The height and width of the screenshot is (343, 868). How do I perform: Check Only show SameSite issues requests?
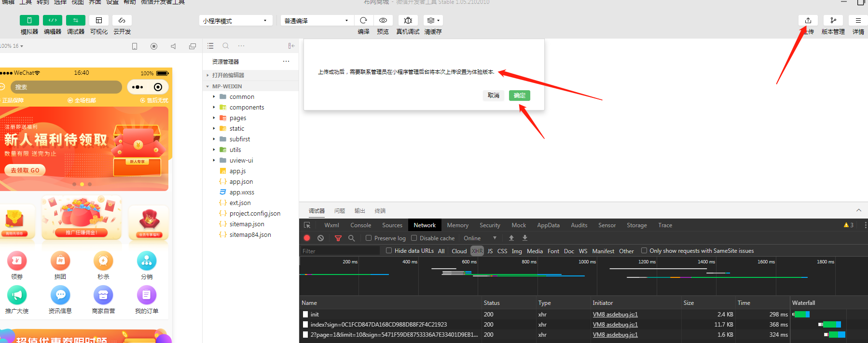point(644,250)
